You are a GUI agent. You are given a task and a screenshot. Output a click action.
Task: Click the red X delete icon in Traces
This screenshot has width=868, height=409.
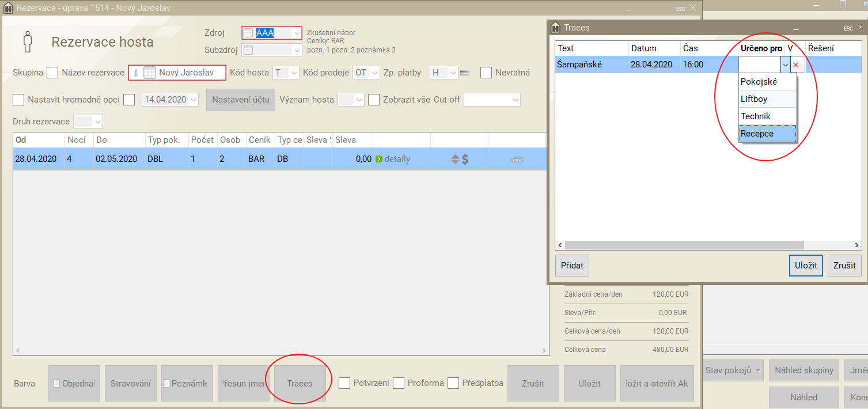point(795,65)
